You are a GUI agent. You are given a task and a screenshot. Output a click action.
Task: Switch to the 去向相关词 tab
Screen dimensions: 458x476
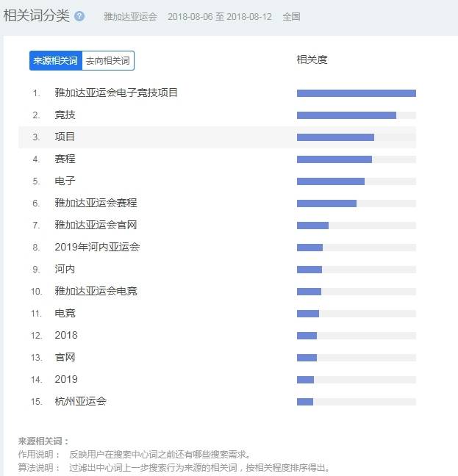(108, 61)
